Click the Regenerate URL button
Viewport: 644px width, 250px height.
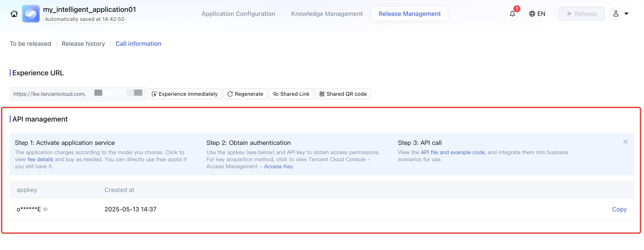pyautogui.click(x=245, y=94)
